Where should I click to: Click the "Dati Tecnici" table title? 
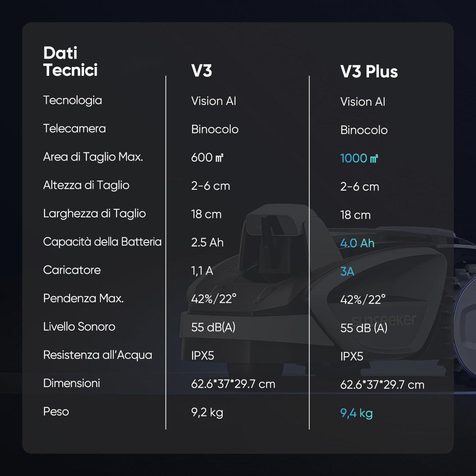(x=70, y=62)
